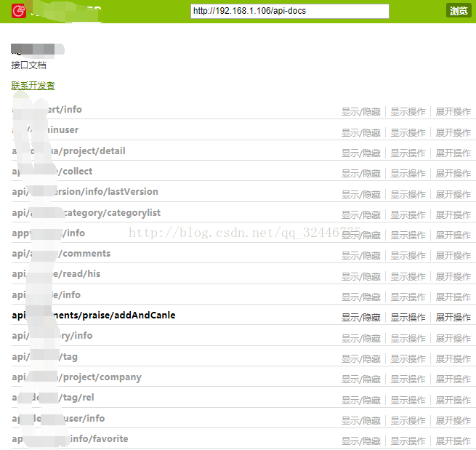Show operations for the lastVersion row
This screenshot has height=450, width=476.
tap(408, 194)
